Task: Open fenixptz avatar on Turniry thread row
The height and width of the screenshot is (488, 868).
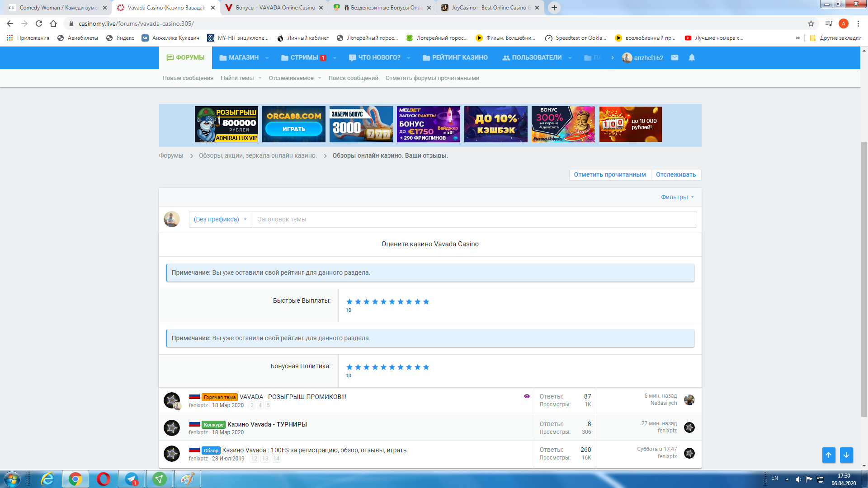Action: (x=689, y=427)
